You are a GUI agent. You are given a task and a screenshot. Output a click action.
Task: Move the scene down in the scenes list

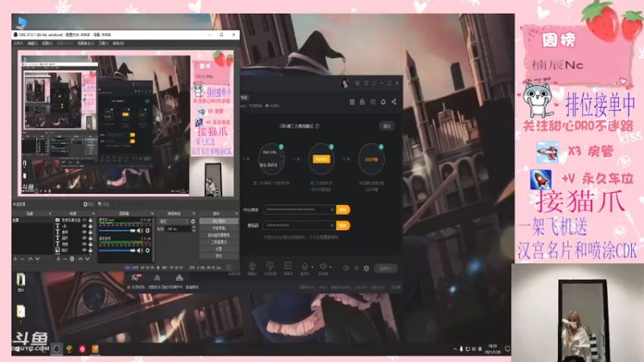tap(37, 258)
